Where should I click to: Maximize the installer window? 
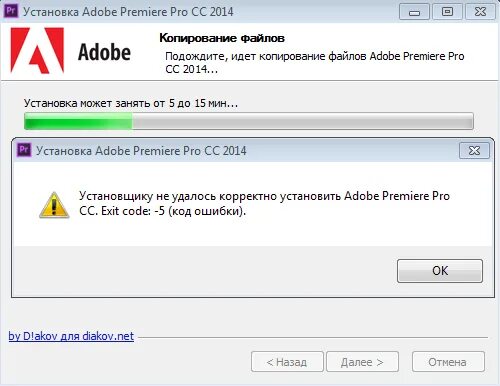coord(447,12)
